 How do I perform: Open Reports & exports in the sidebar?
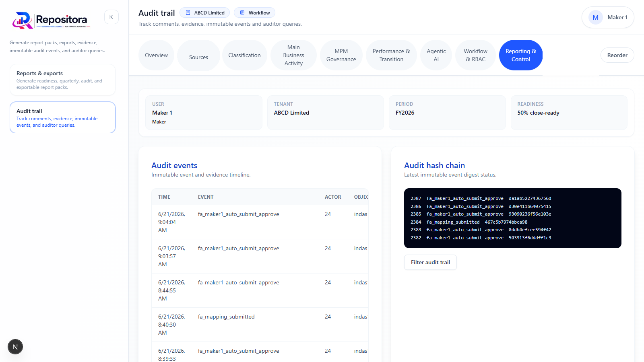63,80
